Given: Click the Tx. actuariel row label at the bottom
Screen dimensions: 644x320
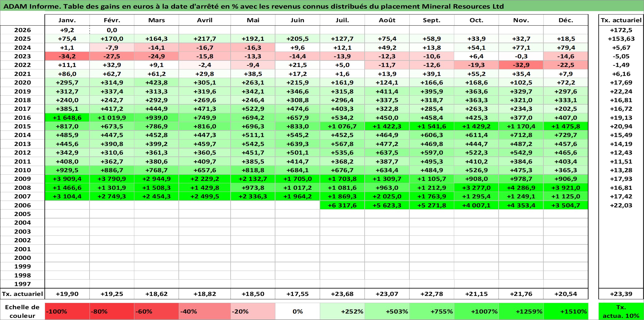Looking at the screenshot, I should [23, 294].
